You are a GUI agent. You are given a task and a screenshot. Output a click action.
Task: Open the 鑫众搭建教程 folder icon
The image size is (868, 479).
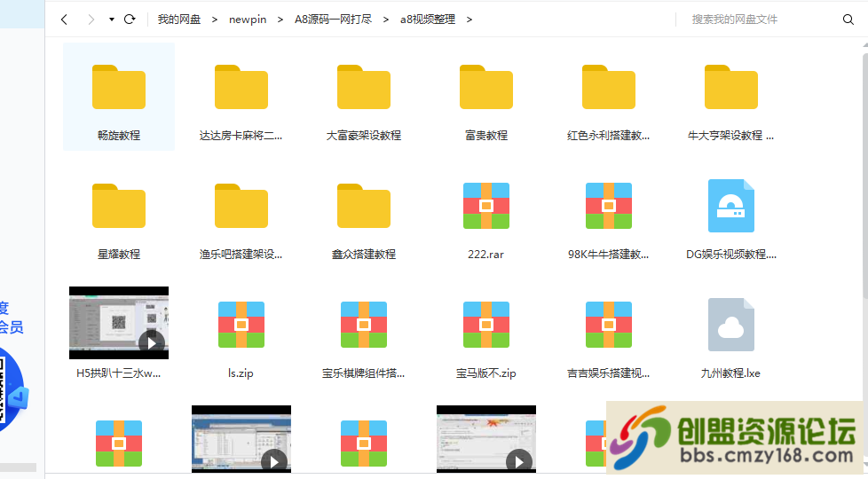(x=364, y=206)
